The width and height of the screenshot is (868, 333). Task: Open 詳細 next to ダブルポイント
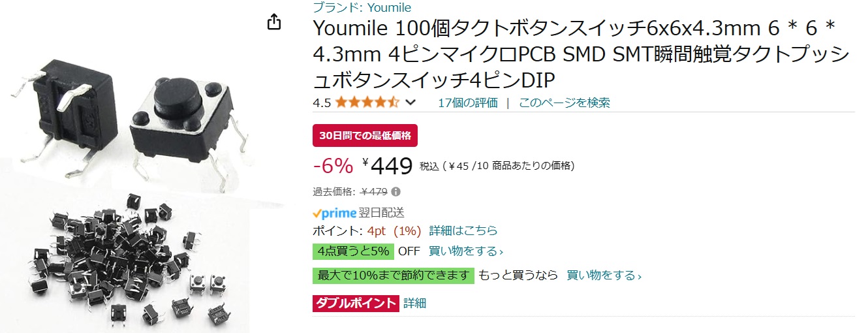(414, 303)
